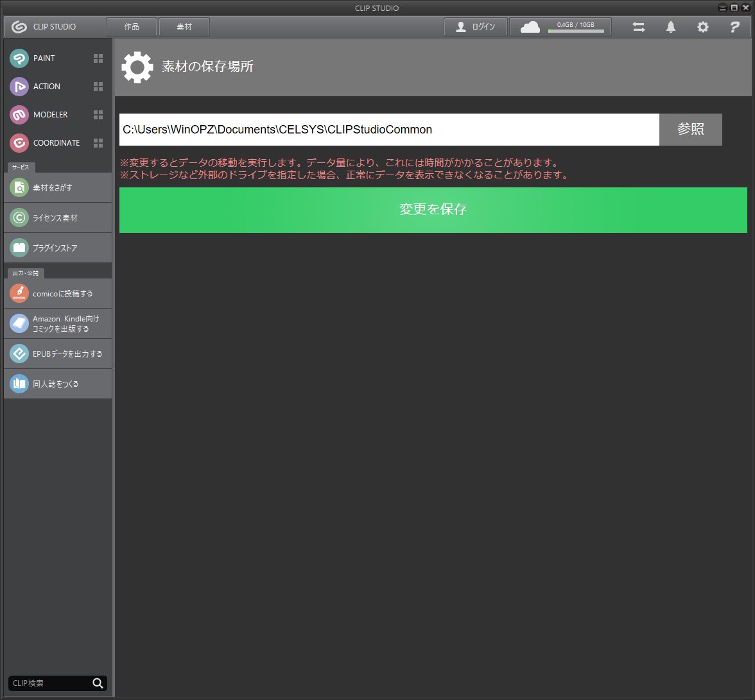Open help question mark icon
The image size is (755, 700).
coord(734,27)
